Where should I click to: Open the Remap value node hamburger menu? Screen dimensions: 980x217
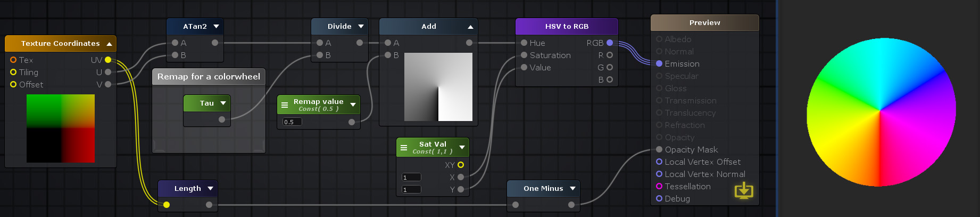tap(285, 105)
